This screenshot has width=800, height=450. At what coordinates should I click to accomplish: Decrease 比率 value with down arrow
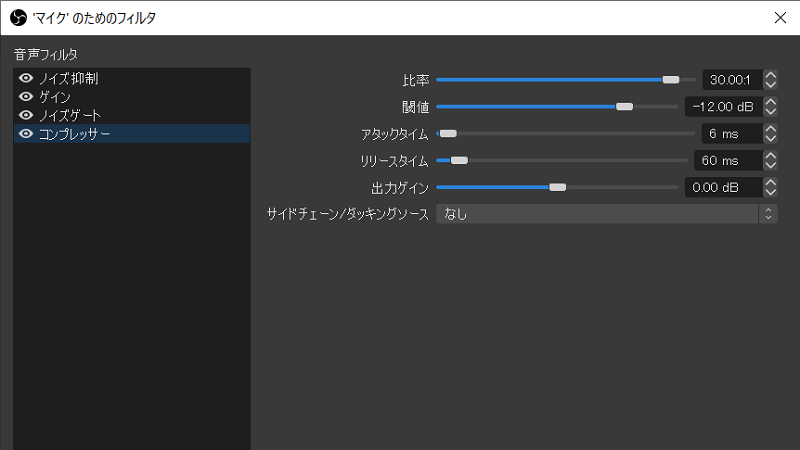point(770,85)
